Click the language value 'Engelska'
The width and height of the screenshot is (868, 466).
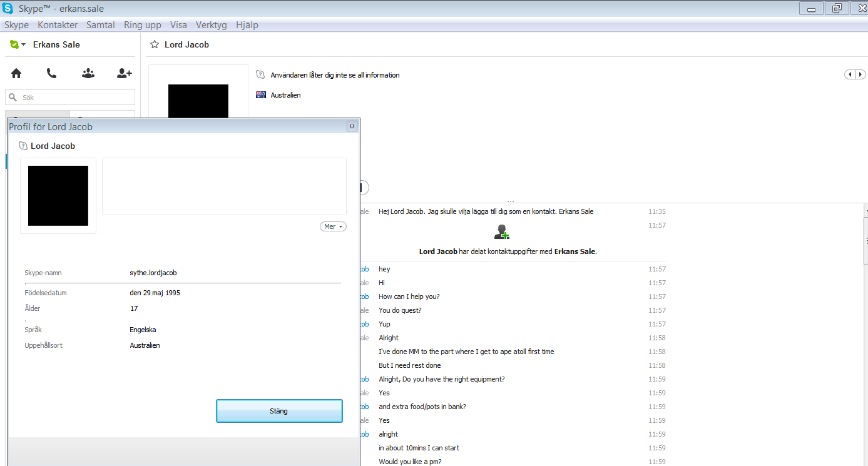(143, 330)
